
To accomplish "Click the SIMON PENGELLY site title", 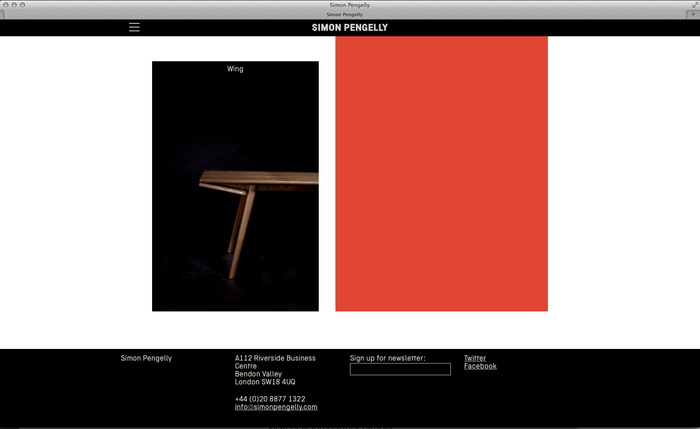I will [x=350, y=28].
